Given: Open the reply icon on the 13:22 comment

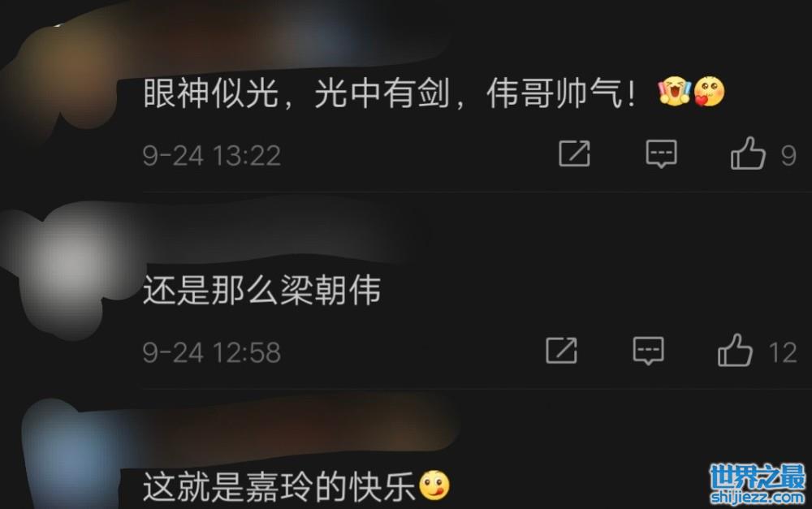Looking at the screenshot, I should [661, 153].
